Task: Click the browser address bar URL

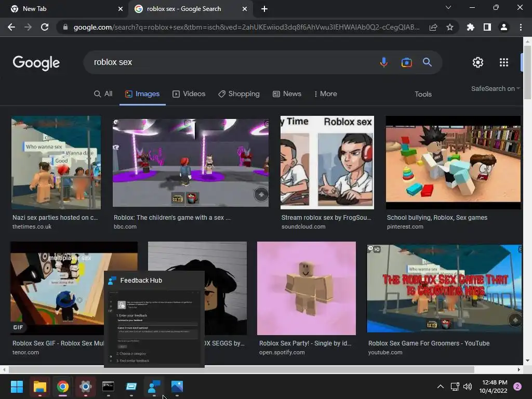Action: click(x=246, y=27)
